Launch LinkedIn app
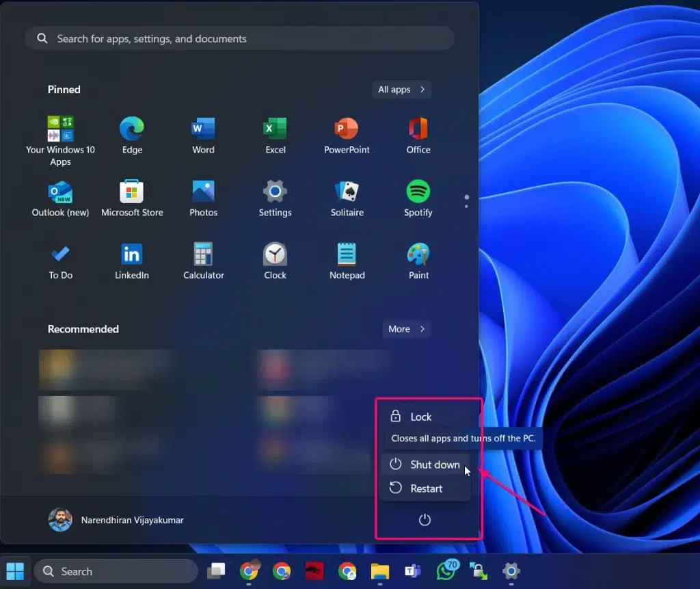700x589 pixels. 132,261
